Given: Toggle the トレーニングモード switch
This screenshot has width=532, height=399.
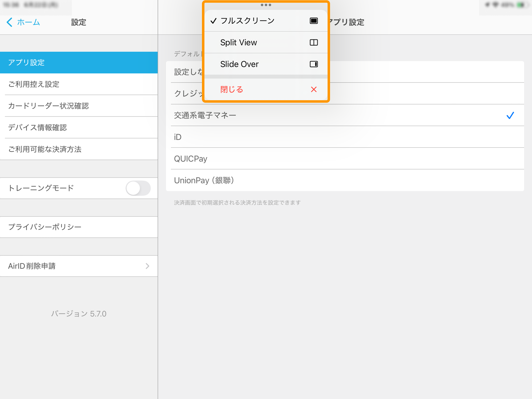Looking at the screenshot, I should click(138, 188).
